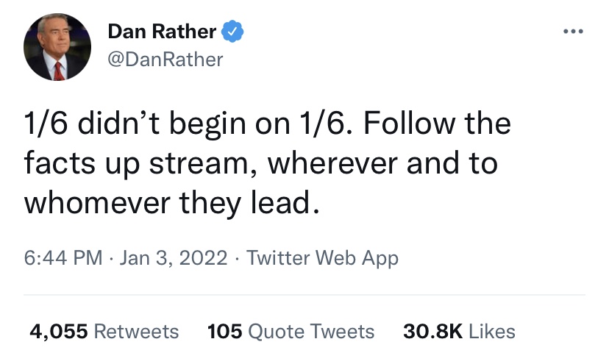609x364 pixels.
Task: Show the 30.8K Likes list
Action: pos(459,332)
